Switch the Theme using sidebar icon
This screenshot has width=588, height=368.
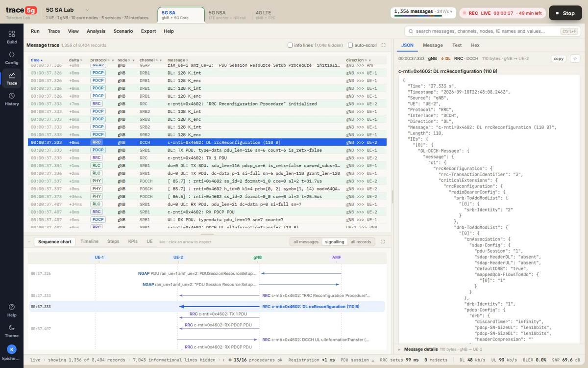click(12, 331)
